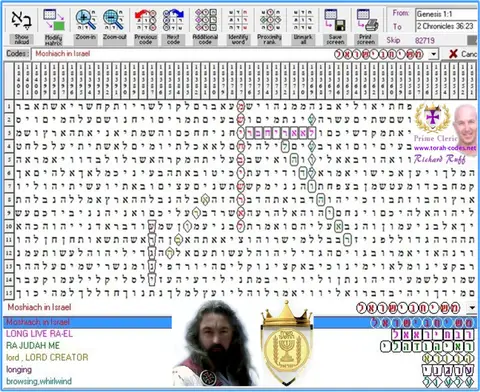Click the bearded man portrait image

coord(215,343)
